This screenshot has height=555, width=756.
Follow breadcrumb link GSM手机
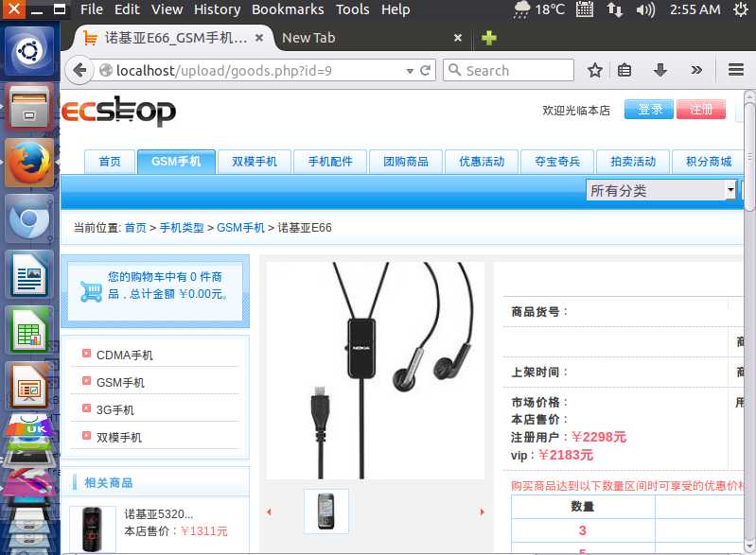coord(240,228)
